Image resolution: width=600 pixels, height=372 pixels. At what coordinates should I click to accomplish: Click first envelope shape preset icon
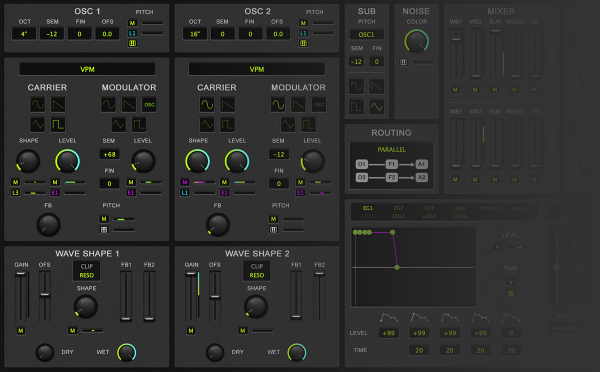point(388,317)
